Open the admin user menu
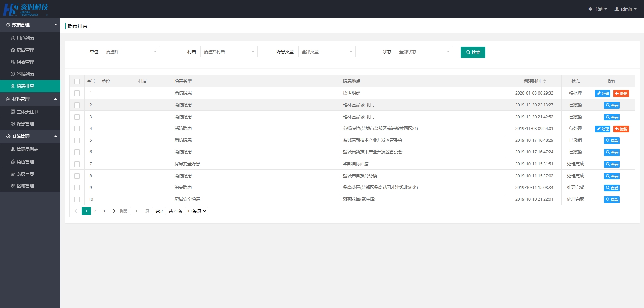The image size is (644, 308). point(626,9)
